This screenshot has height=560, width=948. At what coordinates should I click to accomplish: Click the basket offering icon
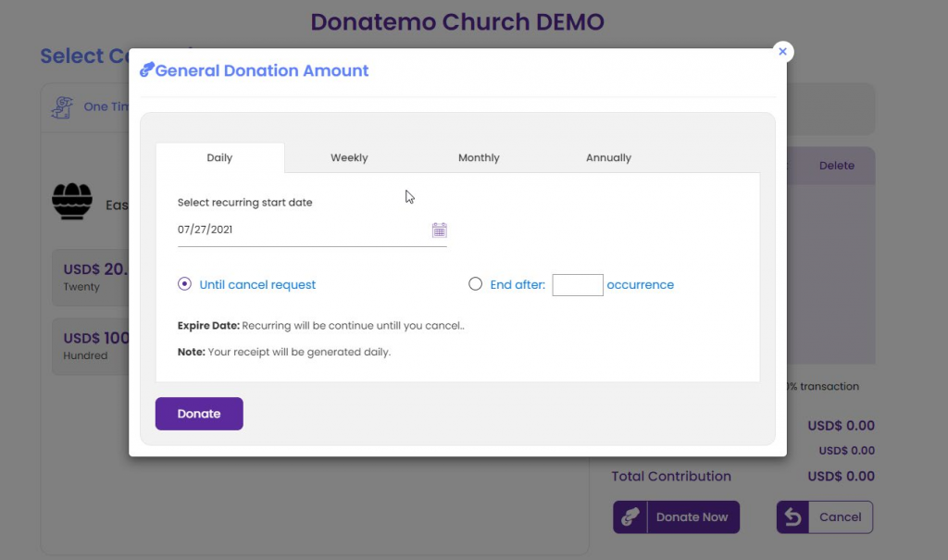coord(72,200)
